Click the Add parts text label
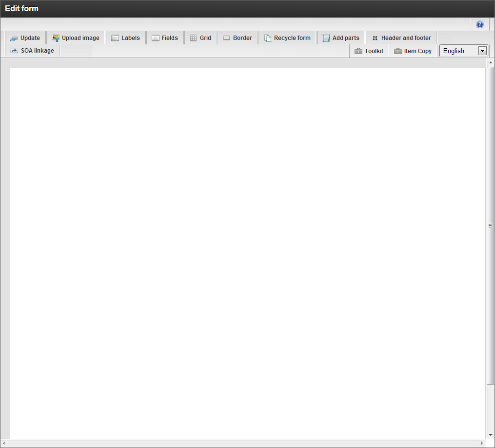 point(346,38)
